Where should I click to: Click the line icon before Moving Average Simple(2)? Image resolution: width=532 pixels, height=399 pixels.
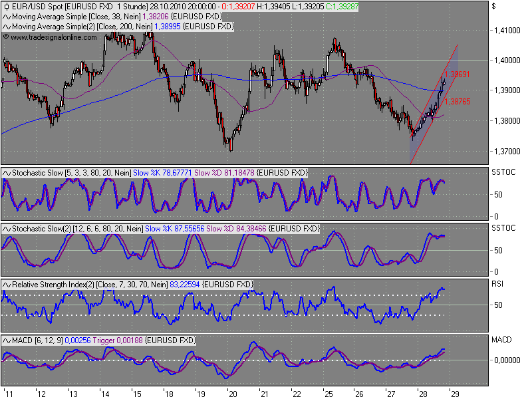point(7,27)
